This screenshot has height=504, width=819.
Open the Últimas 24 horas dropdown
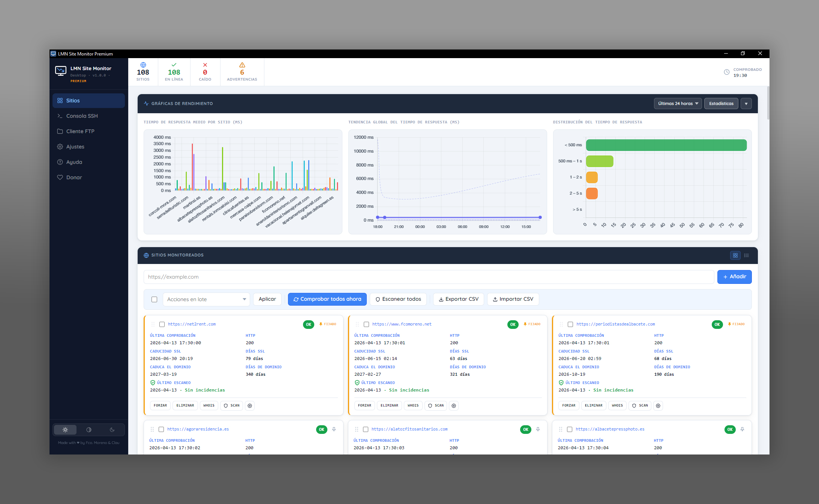click(678, 103)
